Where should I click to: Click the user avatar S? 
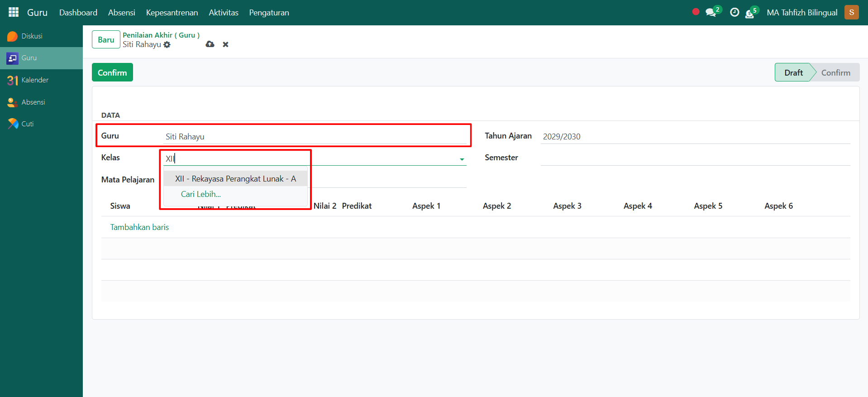coord(851,12)
